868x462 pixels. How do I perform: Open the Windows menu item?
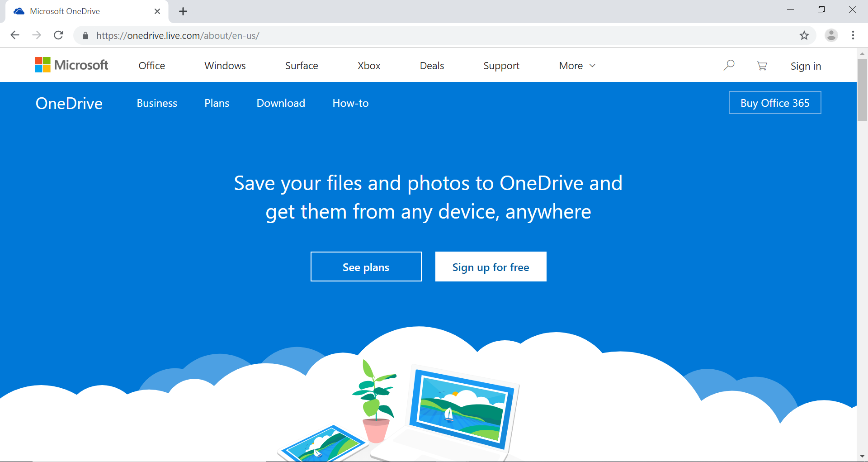(225, 66)
